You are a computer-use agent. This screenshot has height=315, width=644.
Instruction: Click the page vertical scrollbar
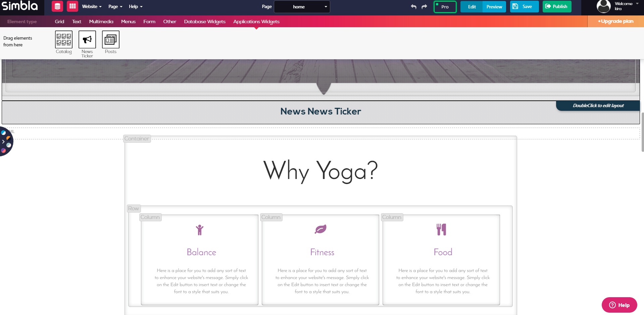click(x=643, y=132)
